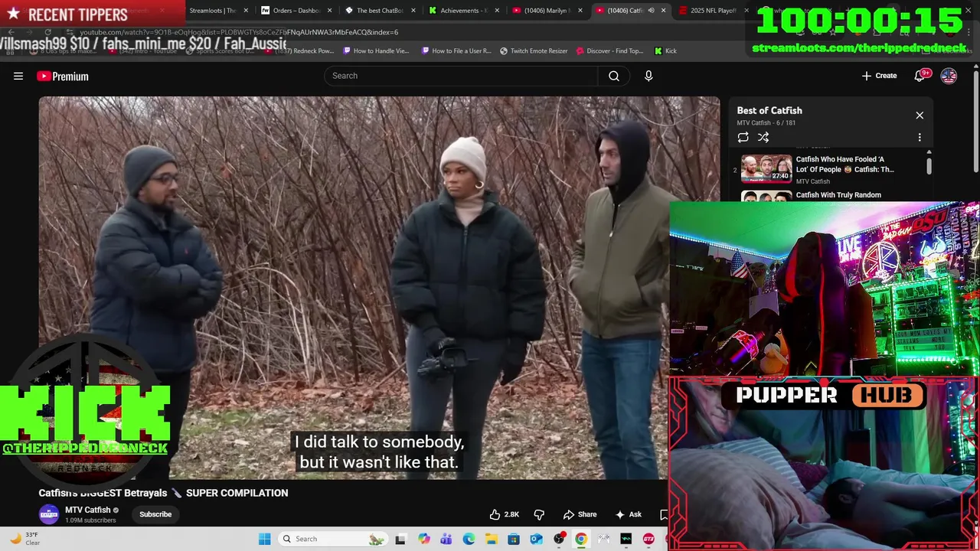
Task: Open the account avatar menu
Action: tap(949, 76)
